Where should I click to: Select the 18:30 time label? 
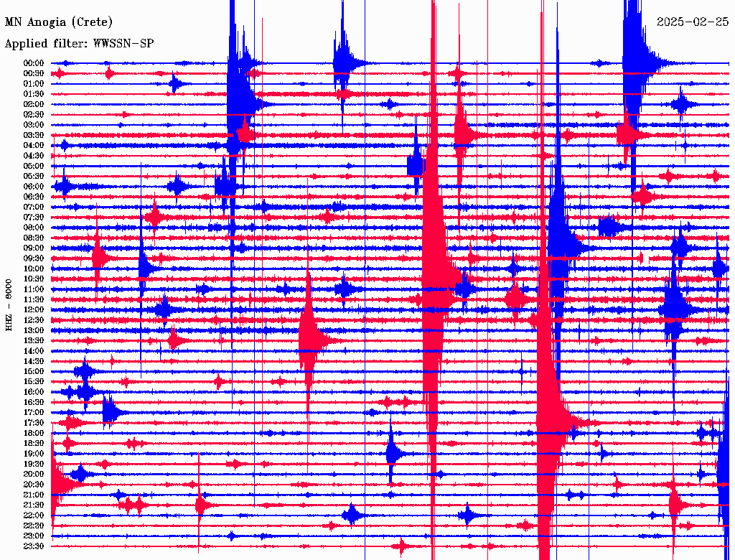click(33, 444)
